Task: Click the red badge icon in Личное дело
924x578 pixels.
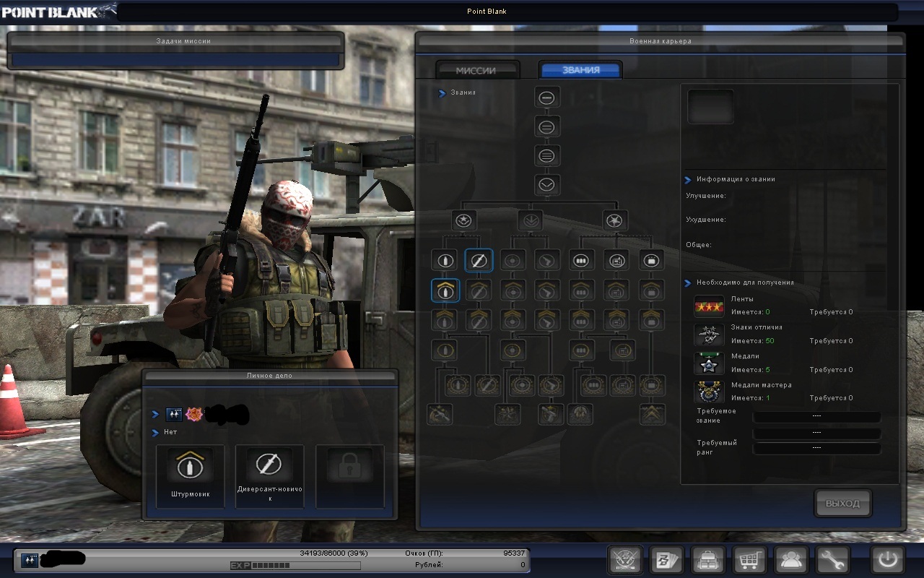Action: (193, 415)
